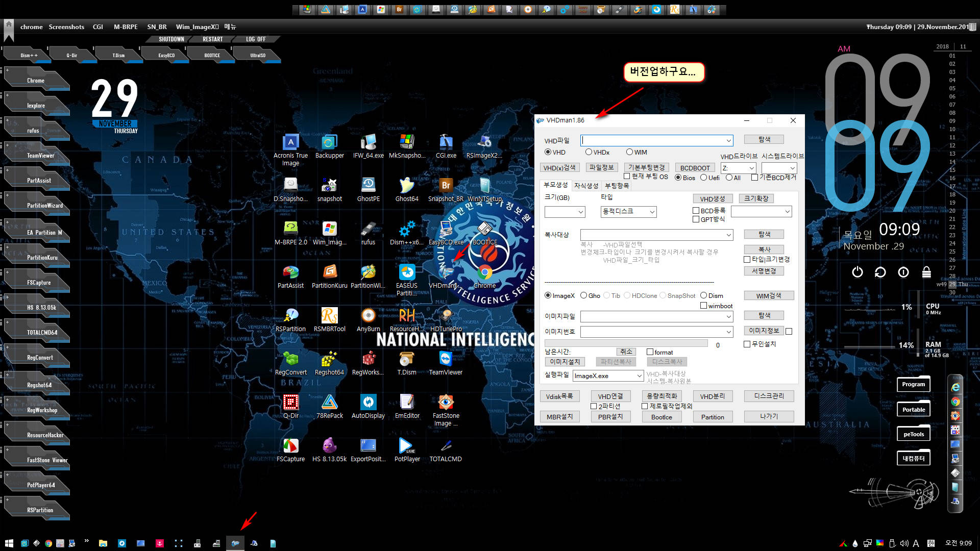980x551 pixels.
Task: Launch 78RePack desktop icon
Action: click(329, 406)
